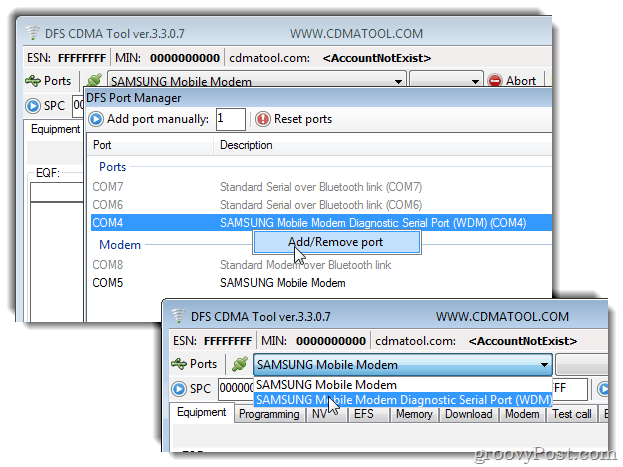Switch to the Memory tab

(x=414, y=414)
